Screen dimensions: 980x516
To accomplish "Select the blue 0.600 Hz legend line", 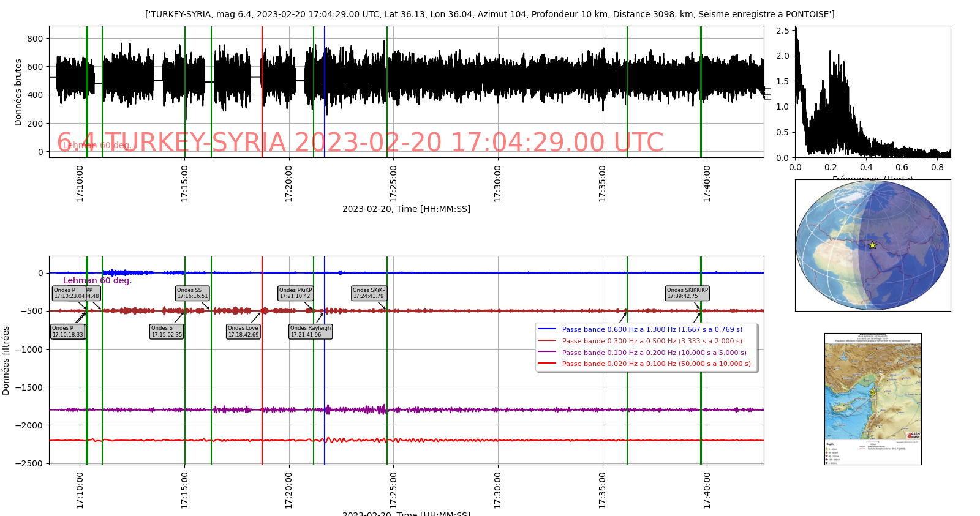I will pos(546,329).
